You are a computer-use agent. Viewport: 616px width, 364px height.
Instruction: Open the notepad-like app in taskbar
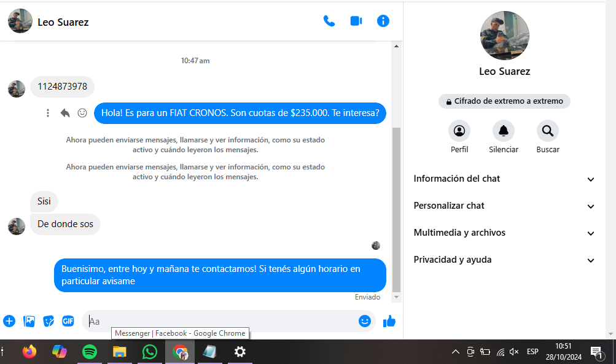(210, 352)
